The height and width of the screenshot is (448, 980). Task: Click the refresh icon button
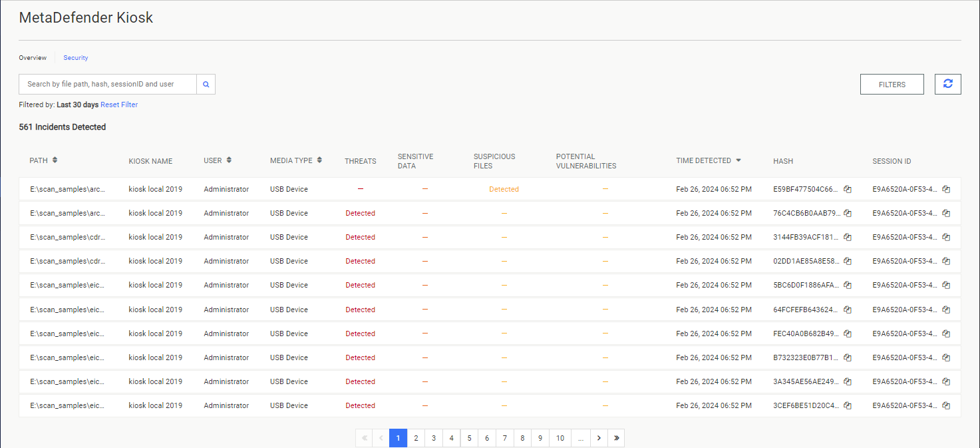(948, 84)
